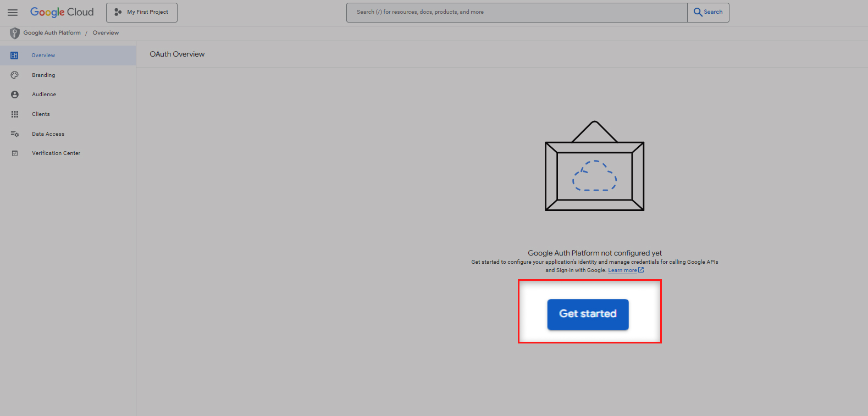868x416 pixels.
Task: Click the Google Auth Platform shield icon
Action: (15, 33)
